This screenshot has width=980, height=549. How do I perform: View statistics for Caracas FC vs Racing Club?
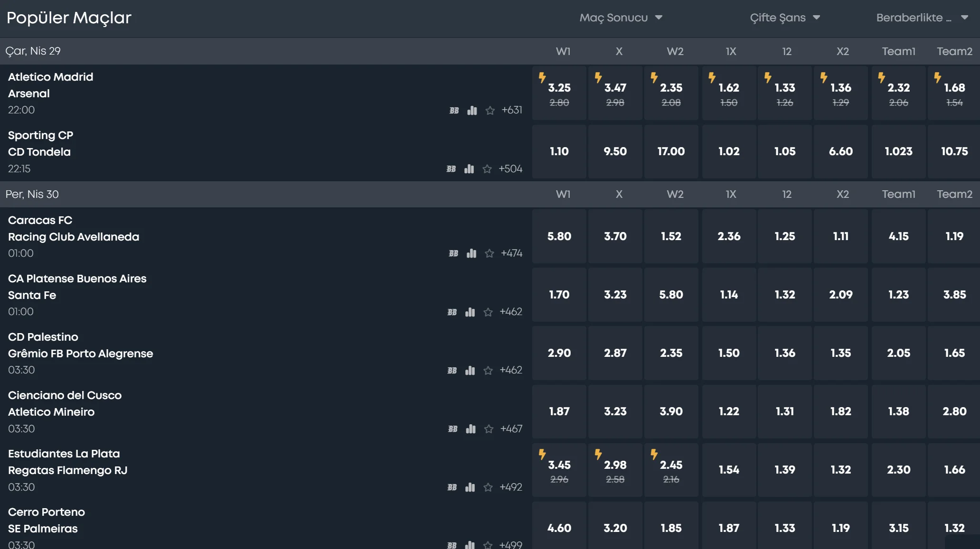471,253
